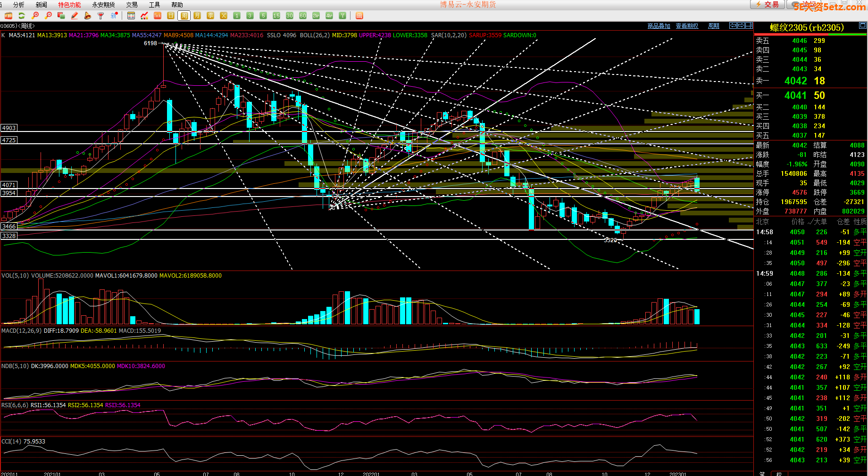Select the 30-minute period button
This screenshot has height=476, width=868.
290,16
